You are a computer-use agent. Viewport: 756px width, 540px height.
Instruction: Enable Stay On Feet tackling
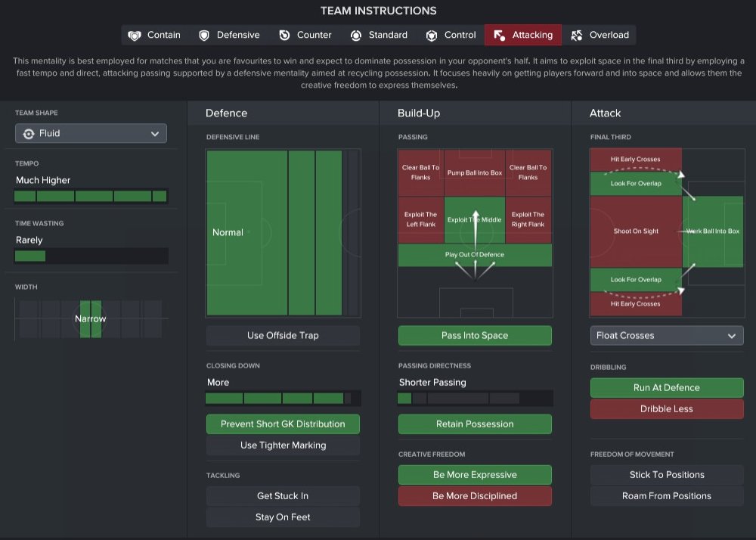point(283,517)
